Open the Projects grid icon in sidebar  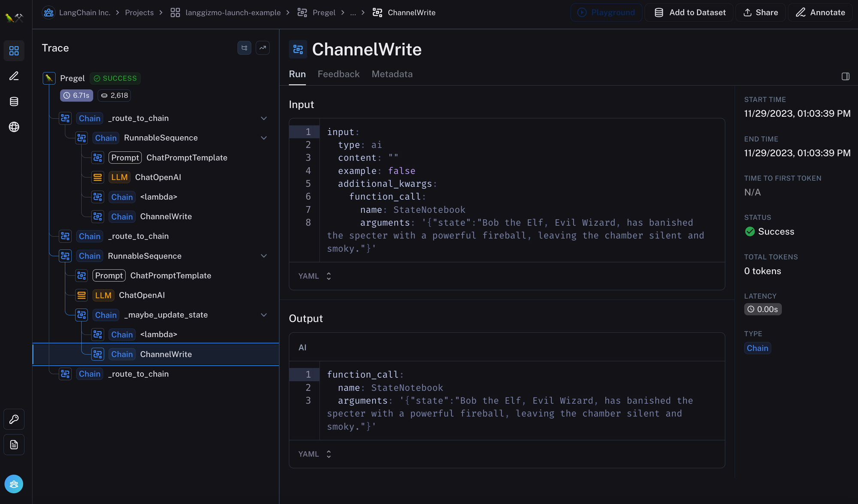coord(14,51)
